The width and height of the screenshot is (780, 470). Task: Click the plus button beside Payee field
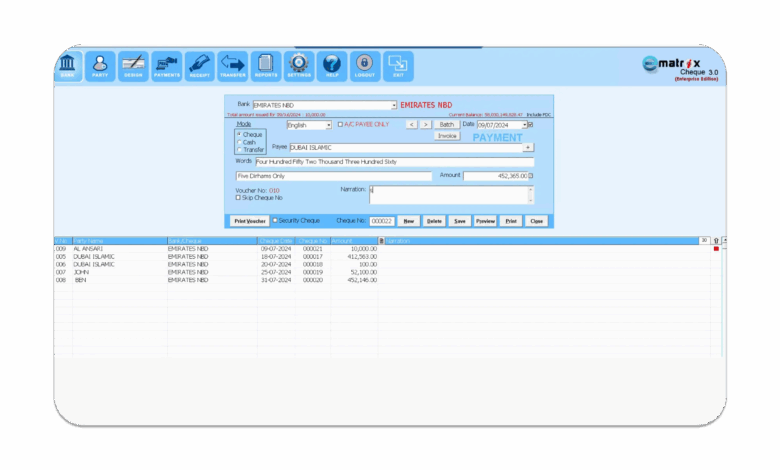528,147
